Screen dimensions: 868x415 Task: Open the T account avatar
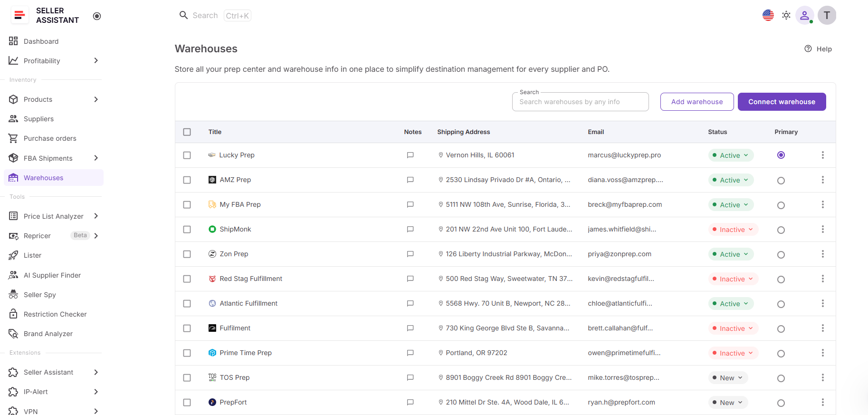coord(827,15)
